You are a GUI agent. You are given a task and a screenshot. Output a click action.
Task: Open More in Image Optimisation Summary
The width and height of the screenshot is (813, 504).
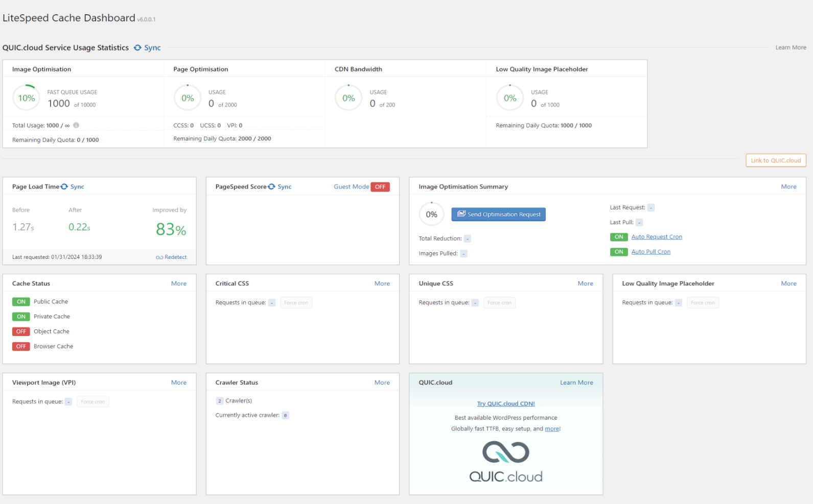[788, 186]
